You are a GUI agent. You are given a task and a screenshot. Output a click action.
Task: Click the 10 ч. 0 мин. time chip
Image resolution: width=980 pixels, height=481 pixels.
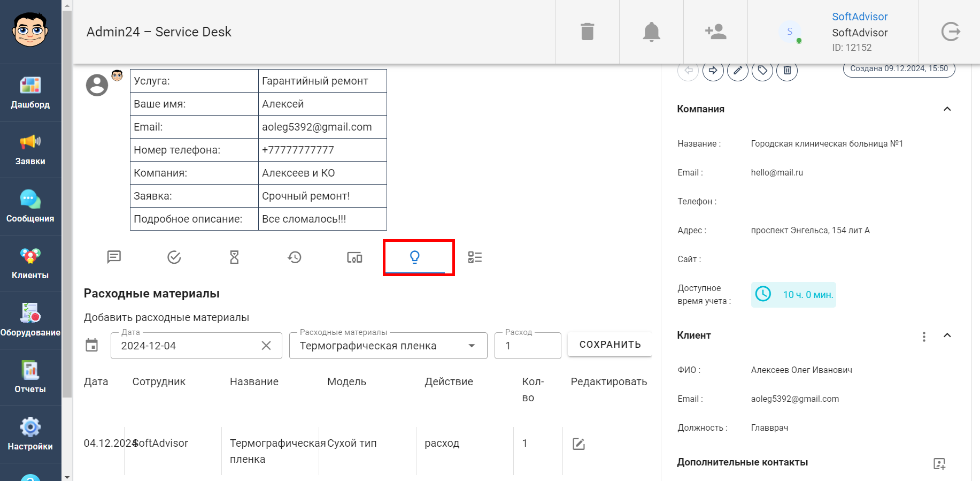[x=793, y=295]
